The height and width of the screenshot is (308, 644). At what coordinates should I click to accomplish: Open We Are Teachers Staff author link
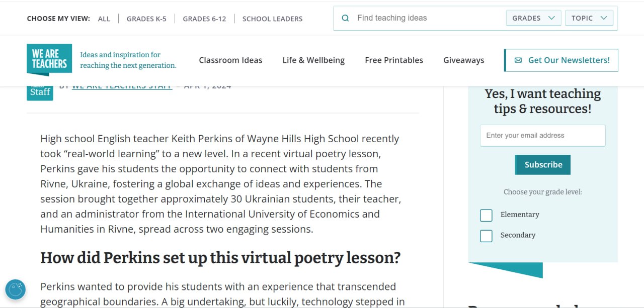(x=122, y=87)
